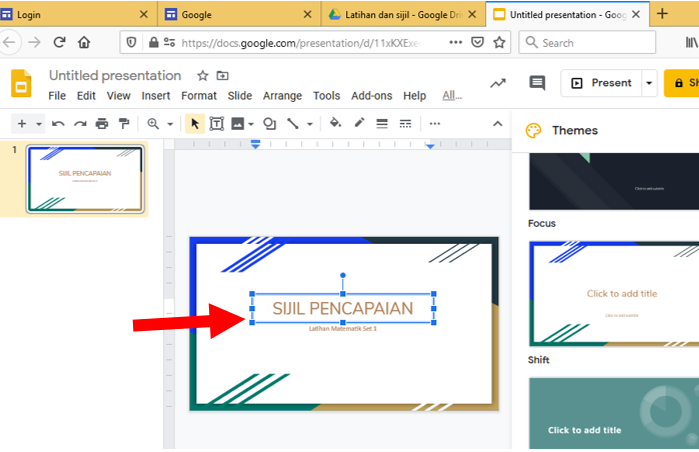Expand the Present options dropdown
Image resolution: width=699 pixels, height=452 pixels.
coord(649,83)
